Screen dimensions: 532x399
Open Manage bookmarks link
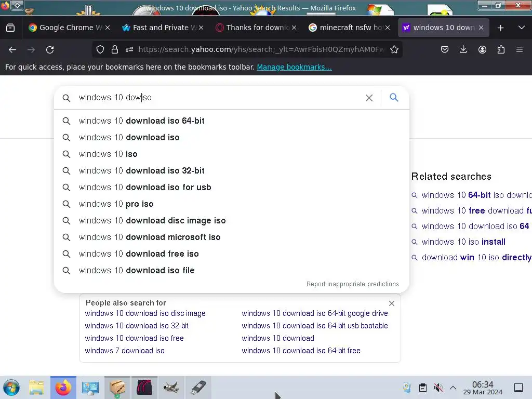[x=294, y=67]
